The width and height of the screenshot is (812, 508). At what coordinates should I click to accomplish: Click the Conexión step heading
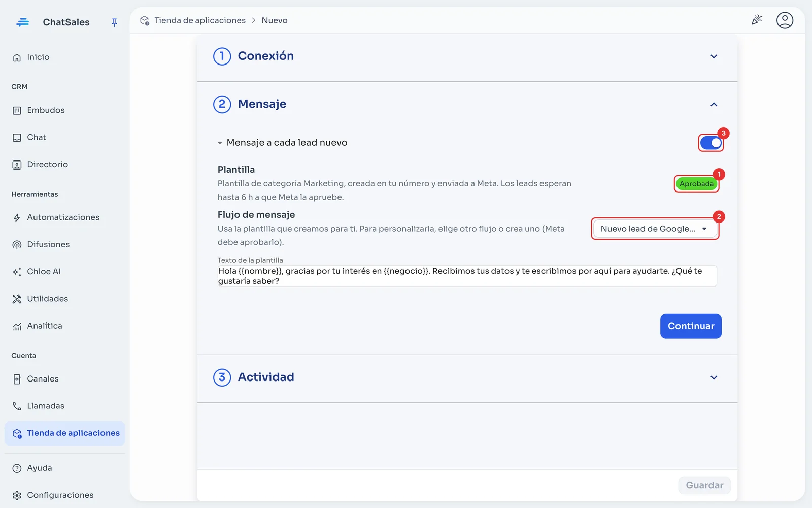click(x=266, y=56)
